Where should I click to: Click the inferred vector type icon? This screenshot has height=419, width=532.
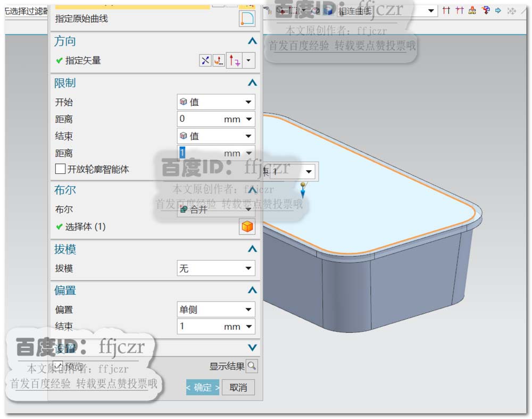[x=234, y=61]
